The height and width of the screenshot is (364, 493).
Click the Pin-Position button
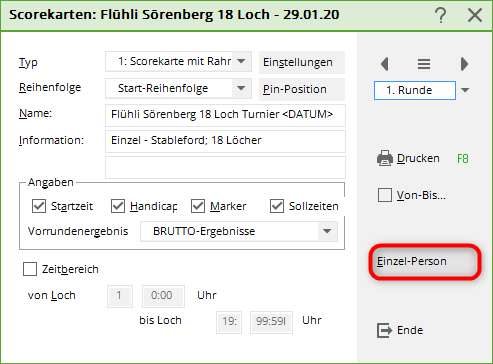302,89
